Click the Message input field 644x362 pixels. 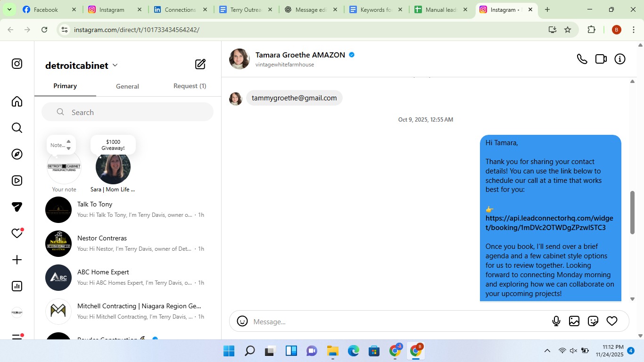pos(396,321)
